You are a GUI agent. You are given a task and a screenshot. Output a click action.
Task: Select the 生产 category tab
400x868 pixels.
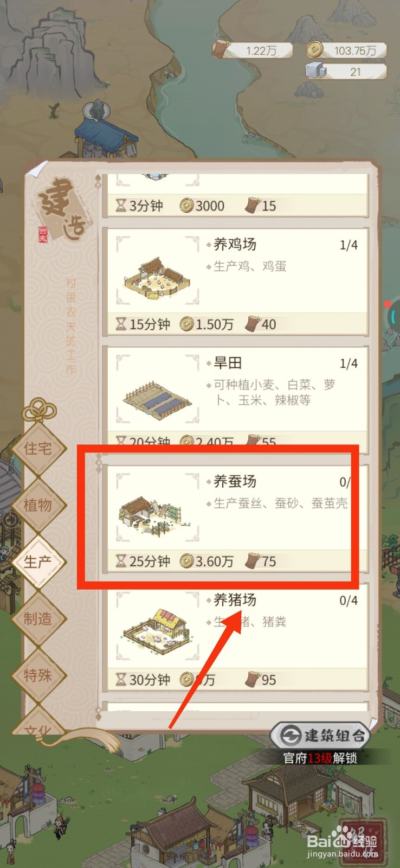pos(38,561)
